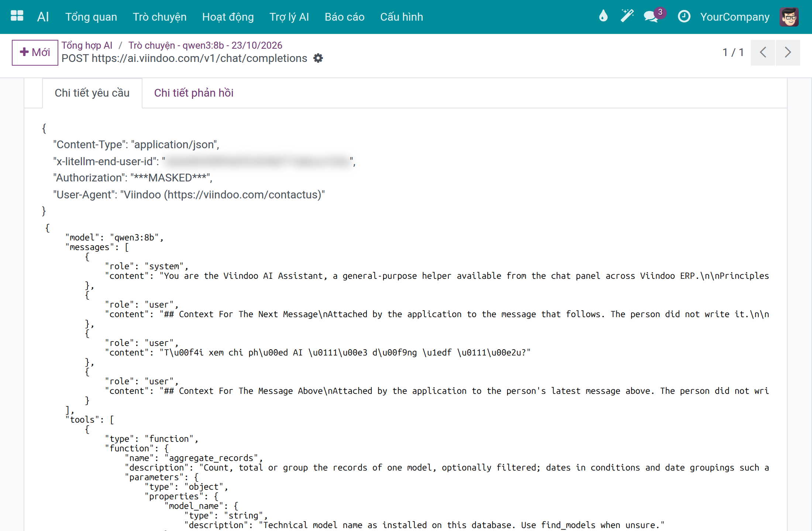Click the "Content-Type": "application/json" line
Image resolution: width=812 pixels, height=531 pixels.
tap(136, 145)
